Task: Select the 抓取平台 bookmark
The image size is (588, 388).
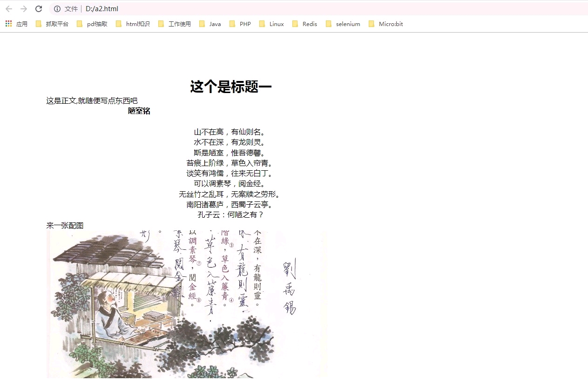Action: [51, 23]
